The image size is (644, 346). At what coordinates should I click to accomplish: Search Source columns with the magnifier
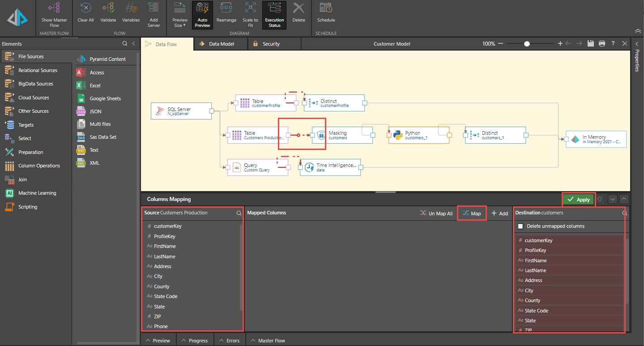point(239,213)
